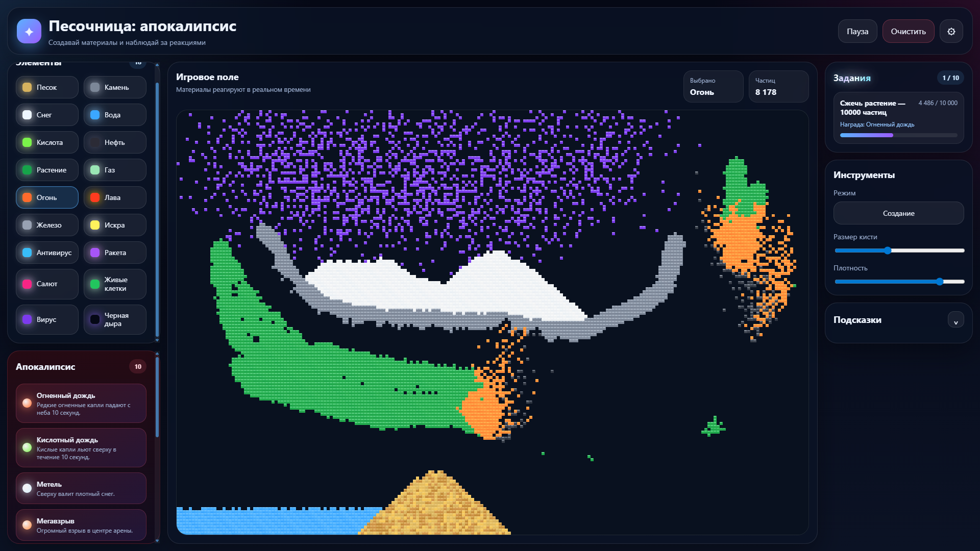Select the Firework (Салют) element
Image resolution: width=980 pixels, height=551 pixels.
[x=47, y=284]
